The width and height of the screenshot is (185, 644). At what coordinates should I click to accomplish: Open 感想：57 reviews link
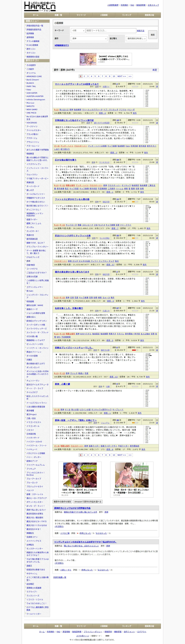[110, 265]
